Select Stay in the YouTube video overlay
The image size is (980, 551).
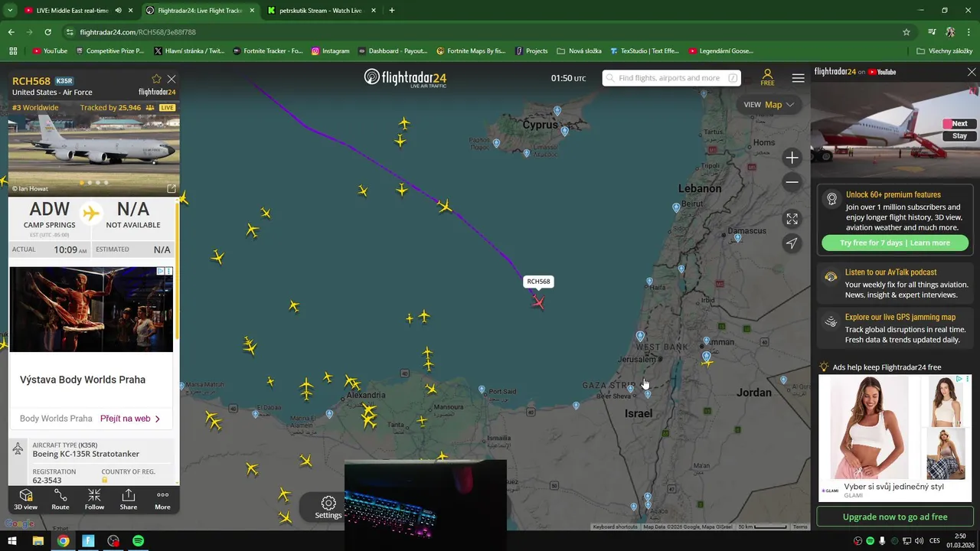click(959, 135)
